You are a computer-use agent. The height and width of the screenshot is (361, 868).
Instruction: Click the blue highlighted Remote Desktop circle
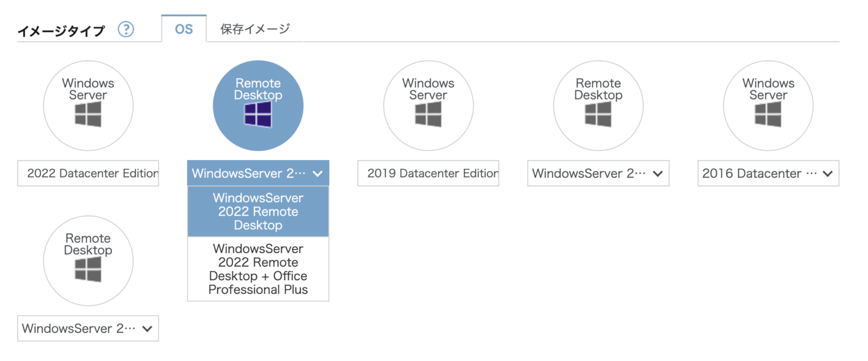[x=258, y=106]
